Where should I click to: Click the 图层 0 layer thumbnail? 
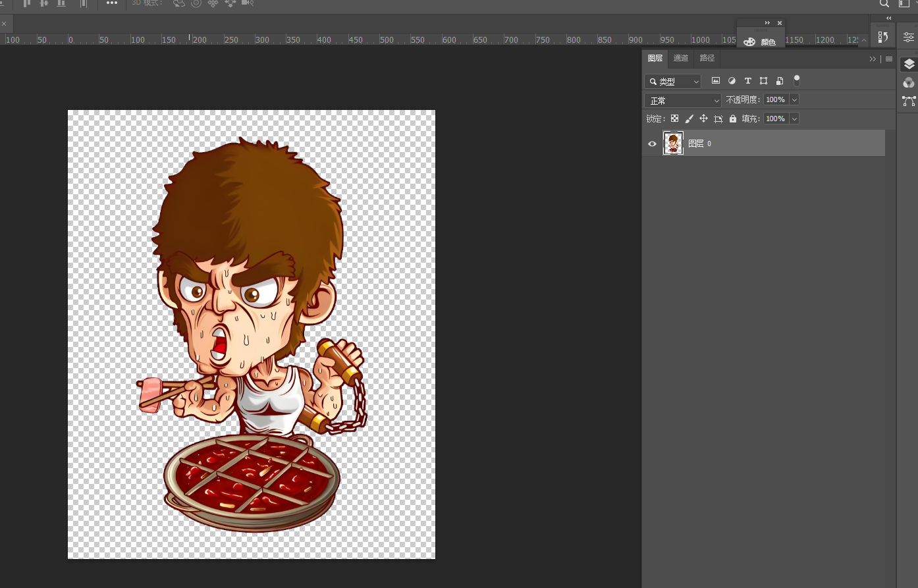673,143
